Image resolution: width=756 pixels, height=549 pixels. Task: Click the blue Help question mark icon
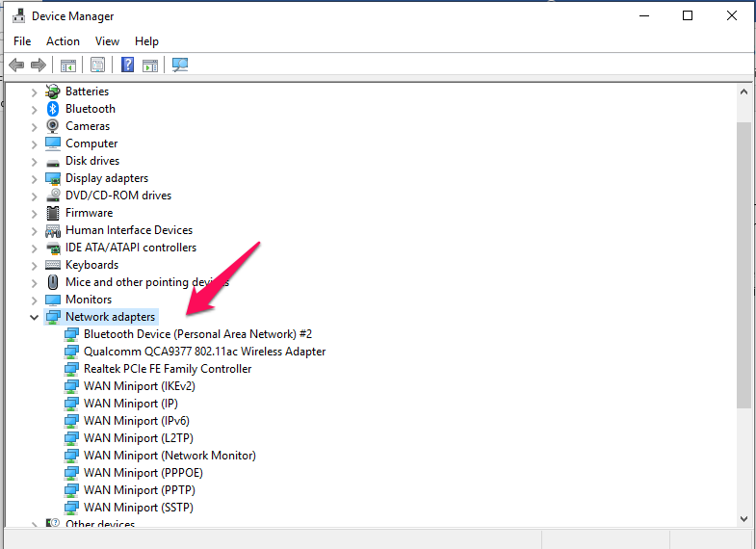pyautogui.click(x=127, y=65)
